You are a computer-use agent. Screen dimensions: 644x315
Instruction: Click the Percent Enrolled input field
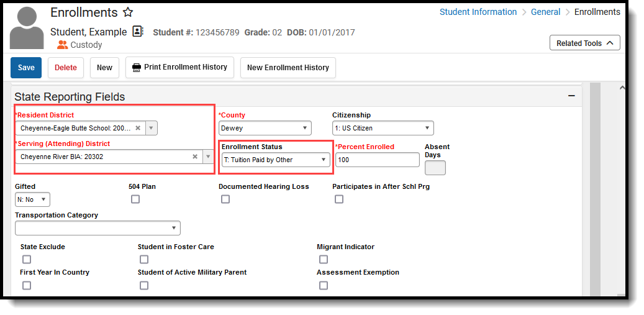point(378,160)
